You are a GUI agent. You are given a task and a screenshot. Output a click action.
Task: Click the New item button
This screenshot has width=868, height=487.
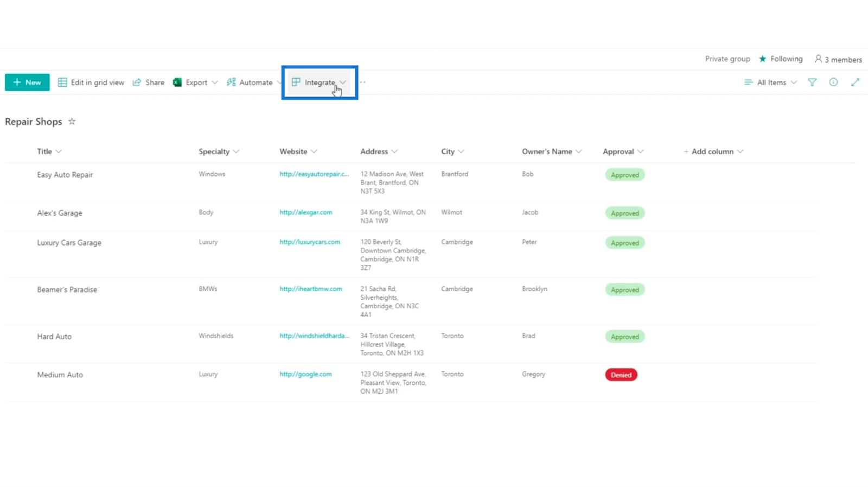pos(27,83)
